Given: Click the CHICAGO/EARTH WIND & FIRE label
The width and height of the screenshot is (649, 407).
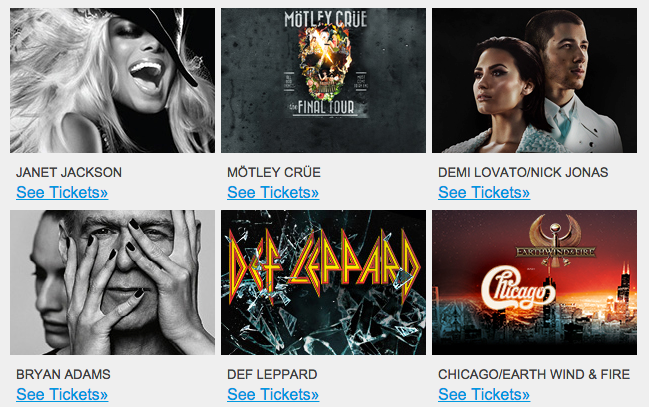Looking at the screenshot, I should 534,374.
